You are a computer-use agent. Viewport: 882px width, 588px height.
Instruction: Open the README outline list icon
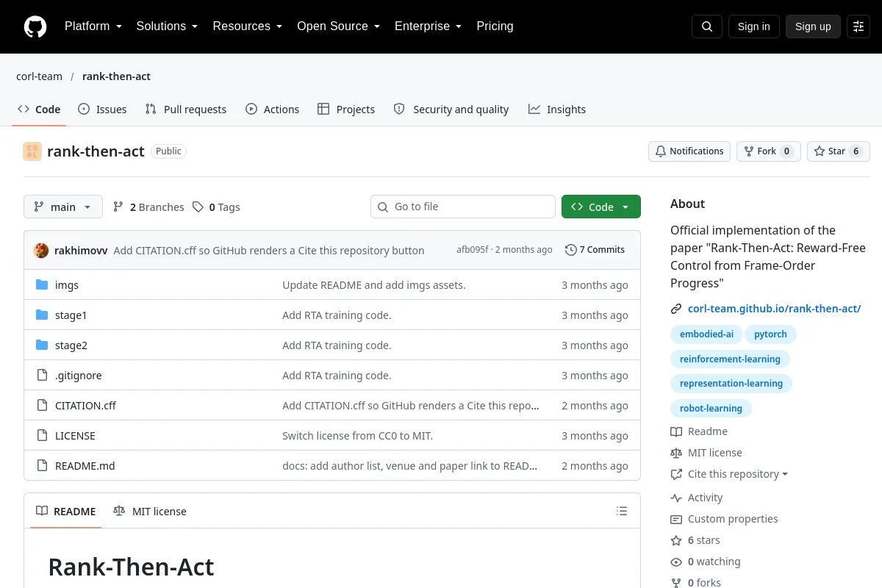pos(622,511)
